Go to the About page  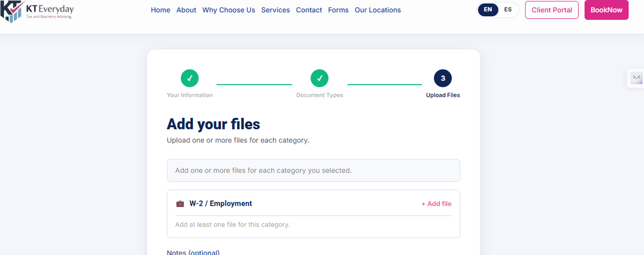(x=186, y=10)
